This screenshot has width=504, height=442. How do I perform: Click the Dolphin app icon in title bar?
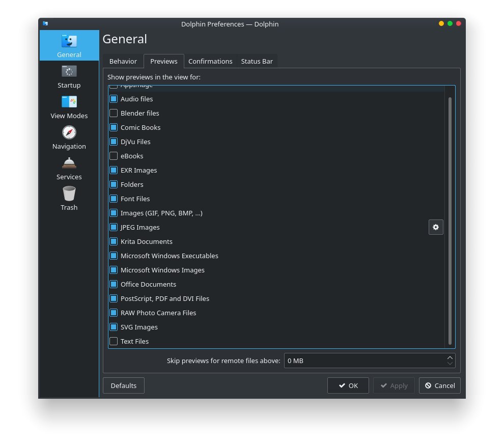click(45, 23)
